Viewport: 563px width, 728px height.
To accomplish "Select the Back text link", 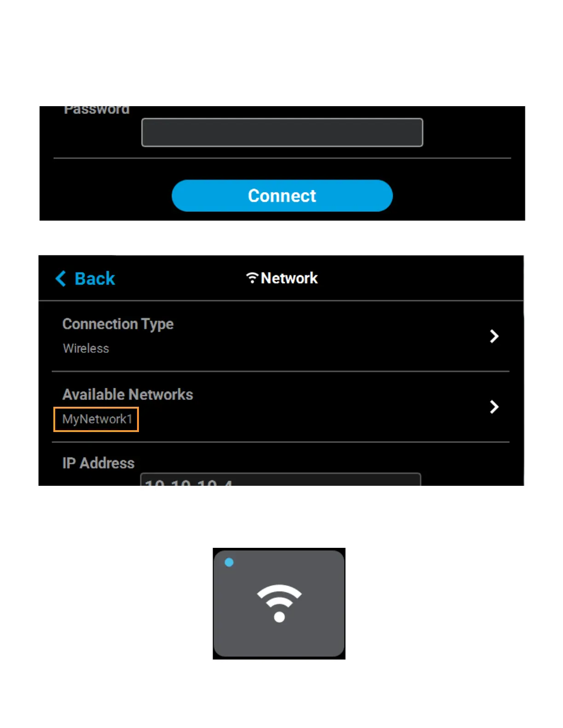I will coord(95,279).
